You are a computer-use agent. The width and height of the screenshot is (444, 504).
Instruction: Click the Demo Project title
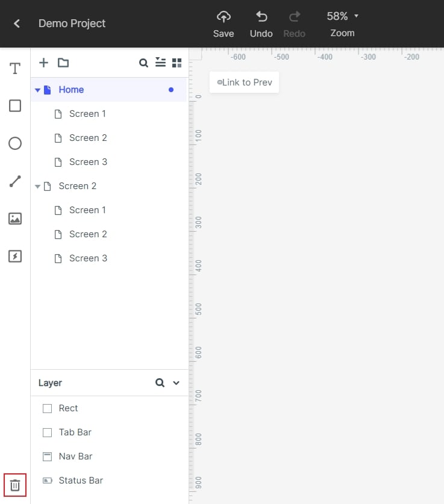72,23
